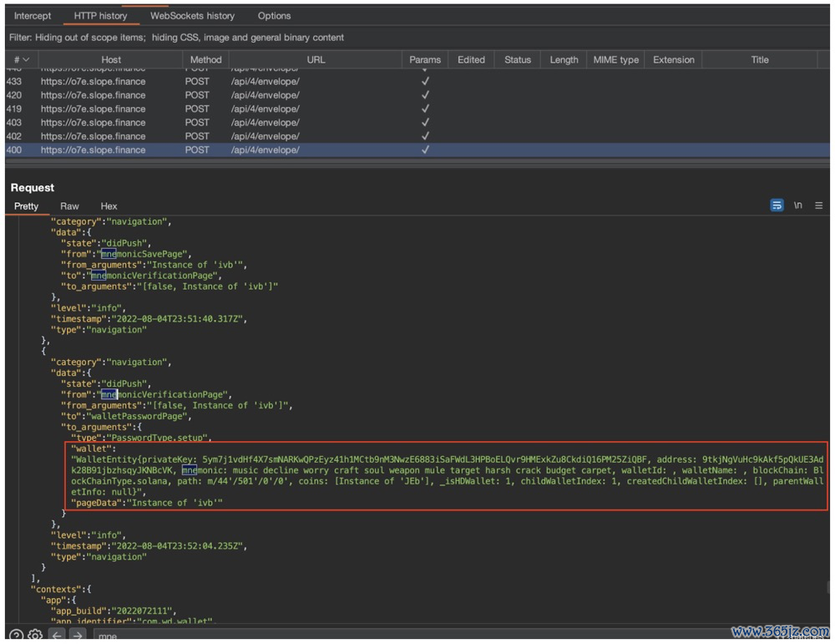Select the Raw request view

coord(69,206)
